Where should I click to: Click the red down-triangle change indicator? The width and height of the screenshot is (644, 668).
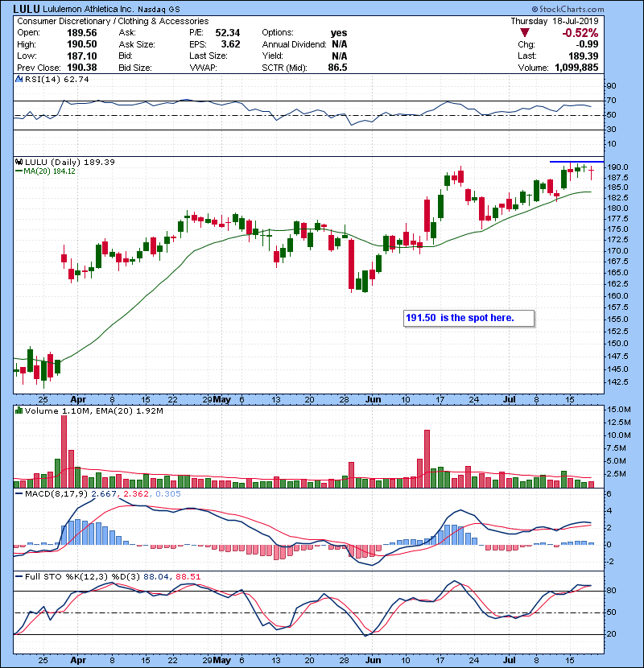[x=525, y=33]
